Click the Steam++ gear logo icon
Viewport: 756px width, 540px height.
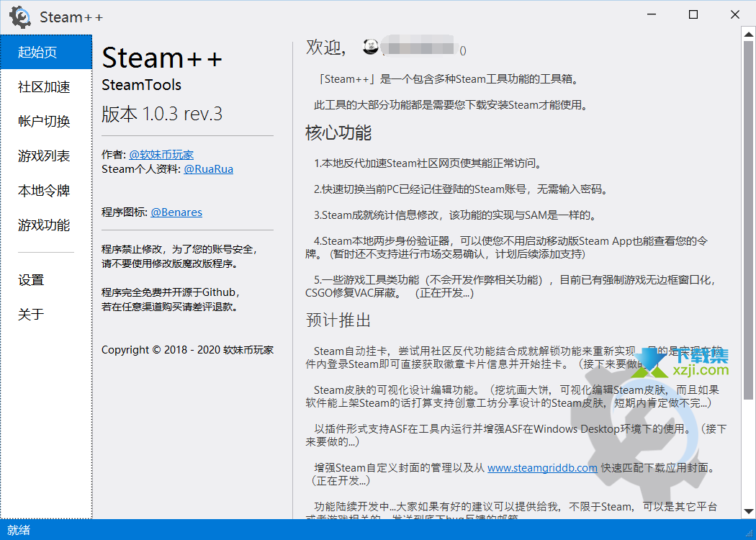(x=20, y=17)
